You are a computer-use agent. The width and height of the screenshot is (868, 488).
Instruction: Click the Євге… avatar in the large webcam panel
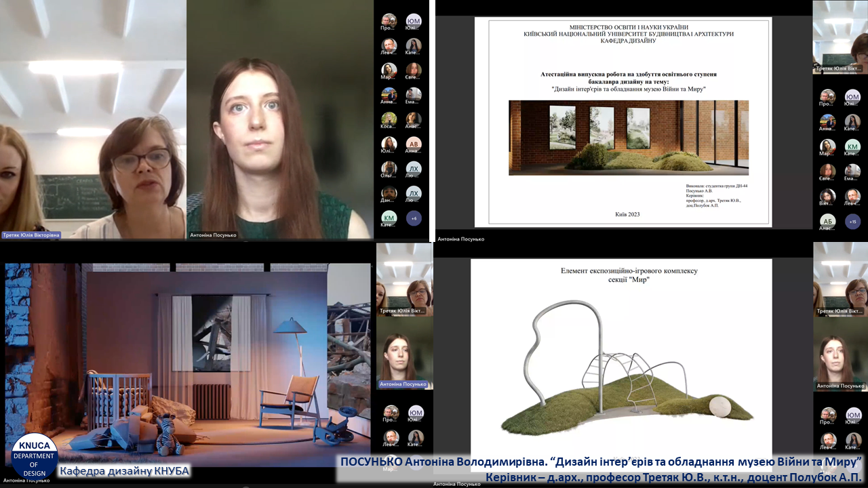pos(414,70)
